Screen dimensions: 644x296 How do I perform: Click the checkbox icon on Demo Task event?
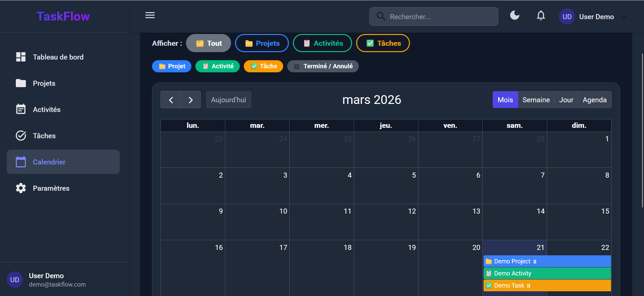click(489, 286)
